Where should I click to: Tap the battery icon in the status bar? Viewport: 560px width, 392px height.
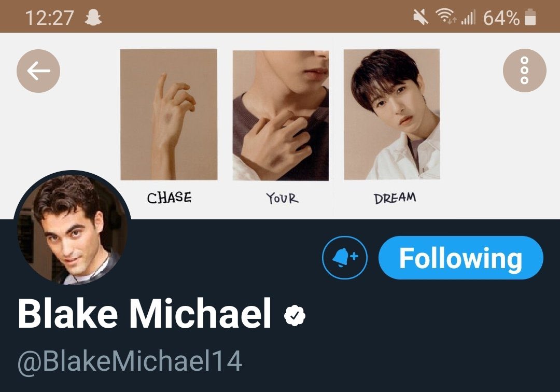click(530, 17)
